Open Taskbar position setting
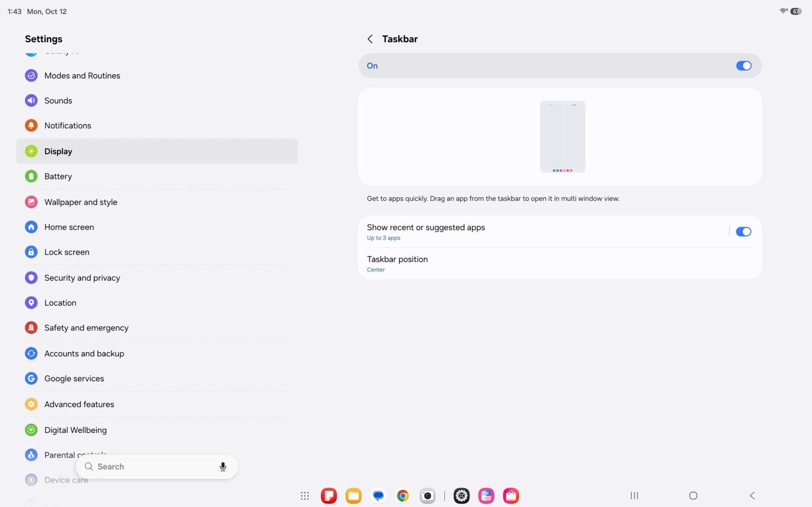 coord(560,263)
